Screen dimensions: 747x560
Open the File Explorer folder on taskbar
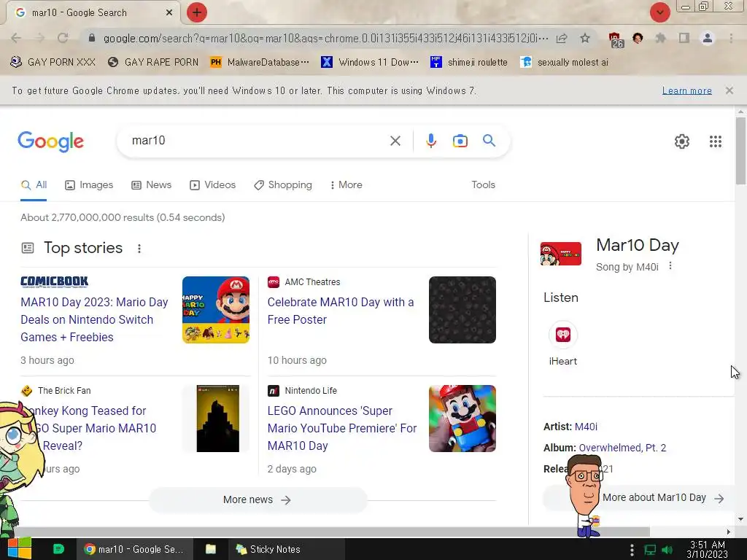pyautogui.click(x=211, y=549)
